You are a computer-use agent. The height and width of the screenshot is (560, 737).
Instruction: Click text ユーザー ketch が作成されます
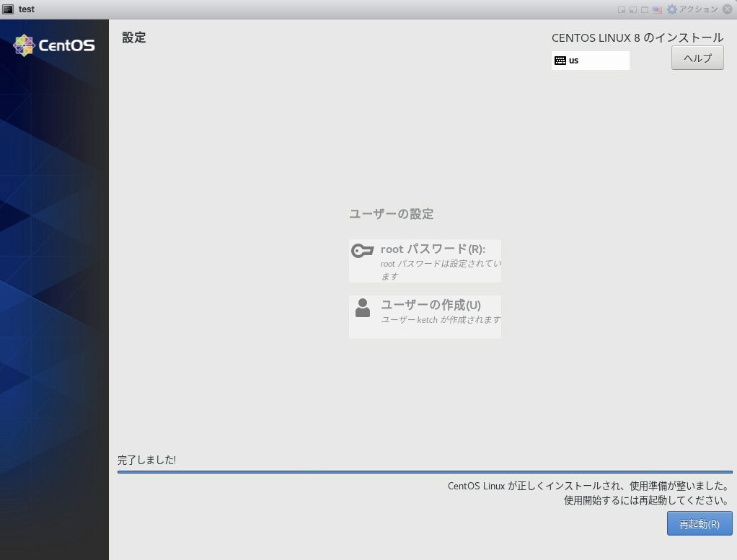pyautogui.click(x=441, y=320)
